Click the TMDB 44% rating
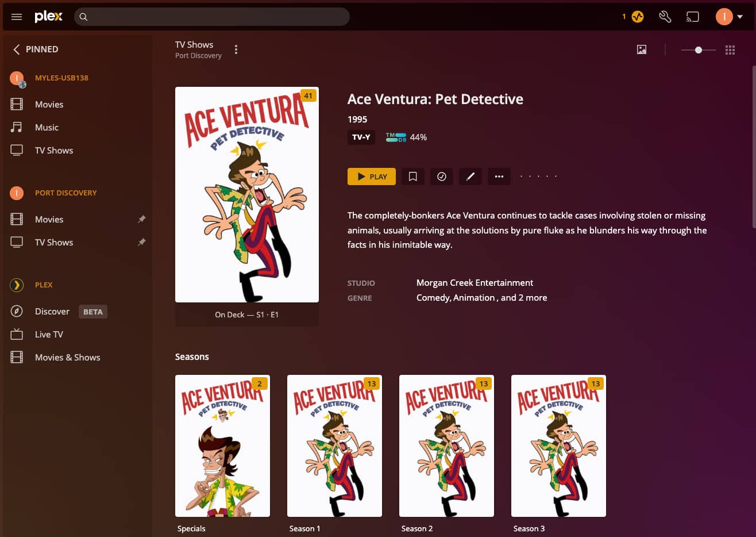Screen dimensions: 756x537 point(407,137)
